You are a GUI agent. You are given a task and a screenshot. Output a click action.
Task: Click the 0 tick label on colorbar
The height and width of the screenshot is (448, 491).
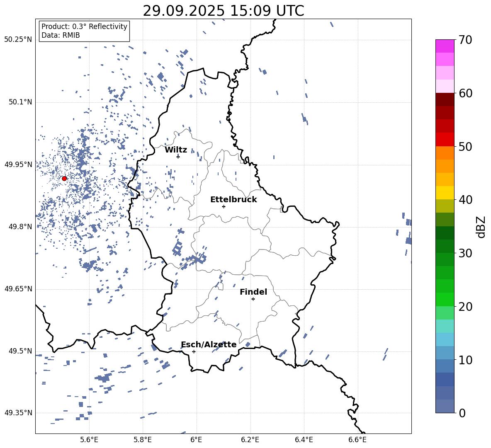point(462,413)
